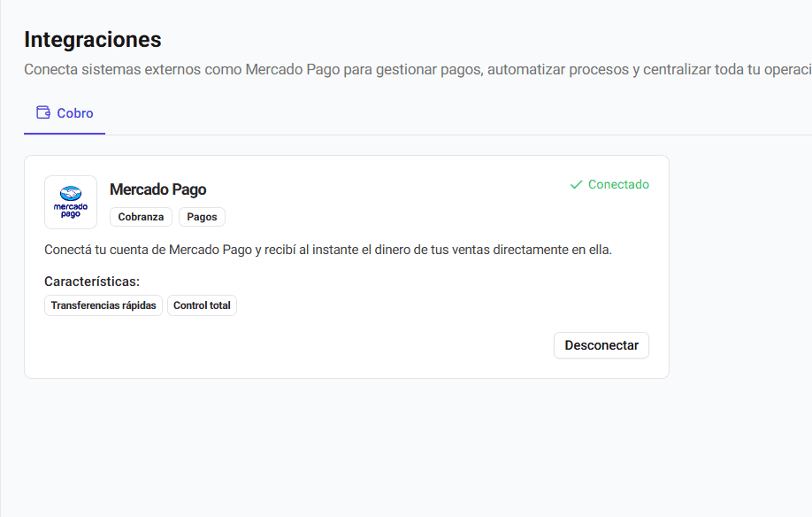Click the green Conectado checkmark icon
The width and height of the screenshot is (812, 517).
577,184
